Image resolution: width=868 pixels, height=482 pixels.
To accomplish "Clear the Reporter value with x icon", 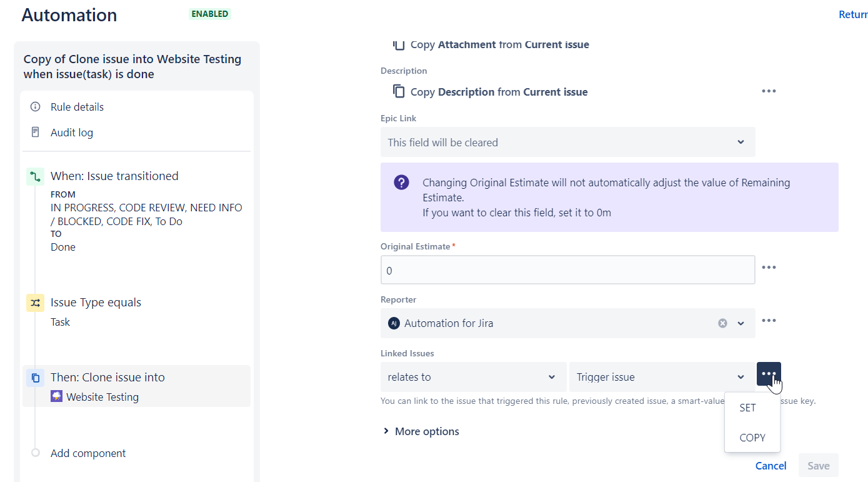I will coord(722,323).
